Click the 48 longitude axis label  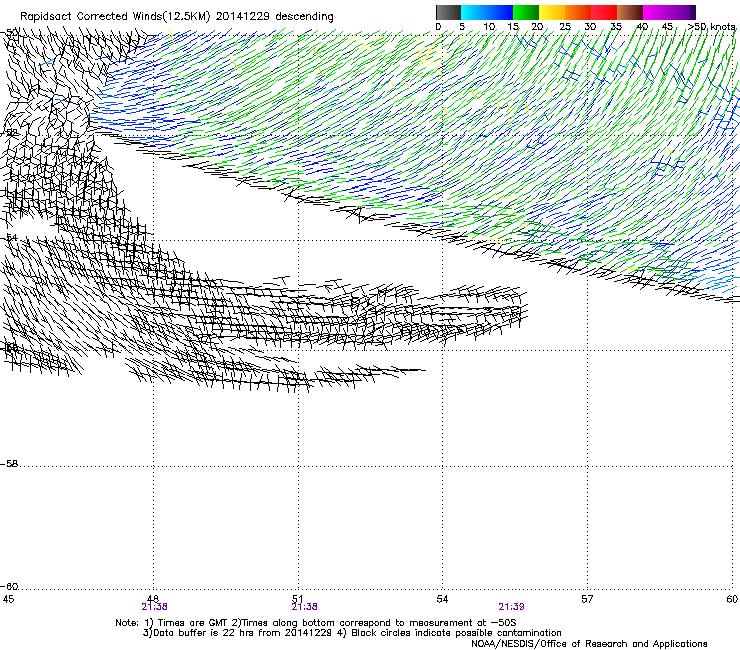click(x=153, y=599)
